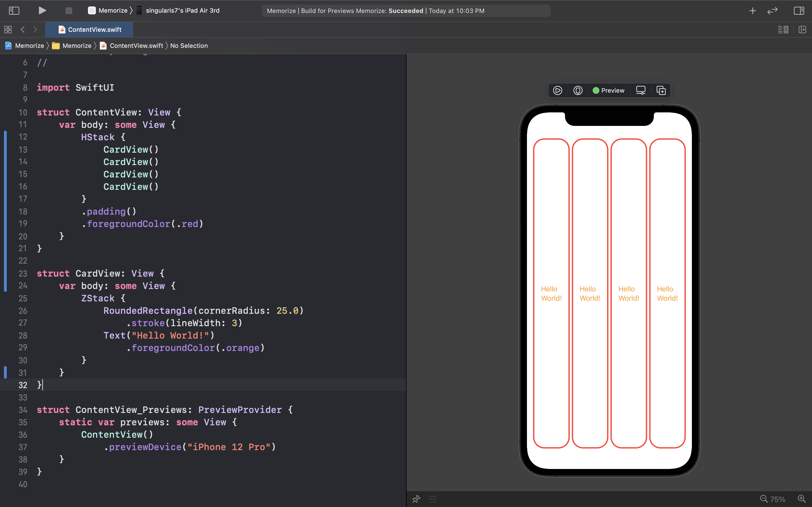Zoom in the preview canvas
The height and width of the screenshot is (507, 812).
coord(802,499)
